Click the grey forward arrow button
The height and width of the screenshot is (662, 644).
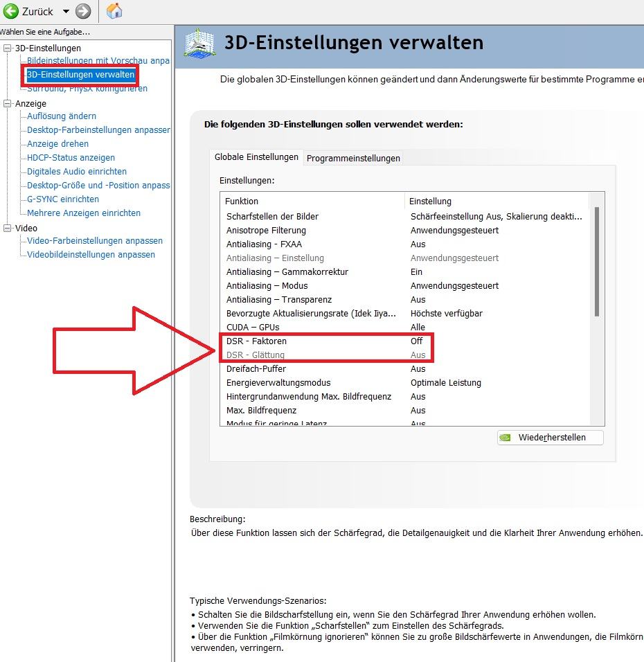(x=83, y=11)
